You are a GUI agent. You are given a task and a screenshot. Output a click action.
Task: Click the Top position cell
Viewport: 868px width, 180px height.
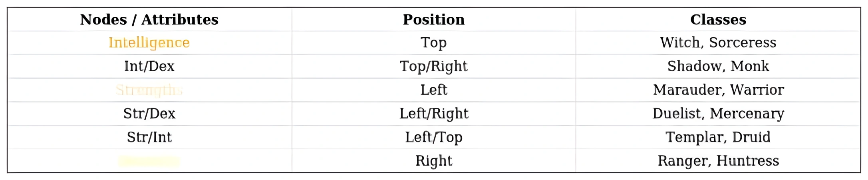click(x=434, y=43)
